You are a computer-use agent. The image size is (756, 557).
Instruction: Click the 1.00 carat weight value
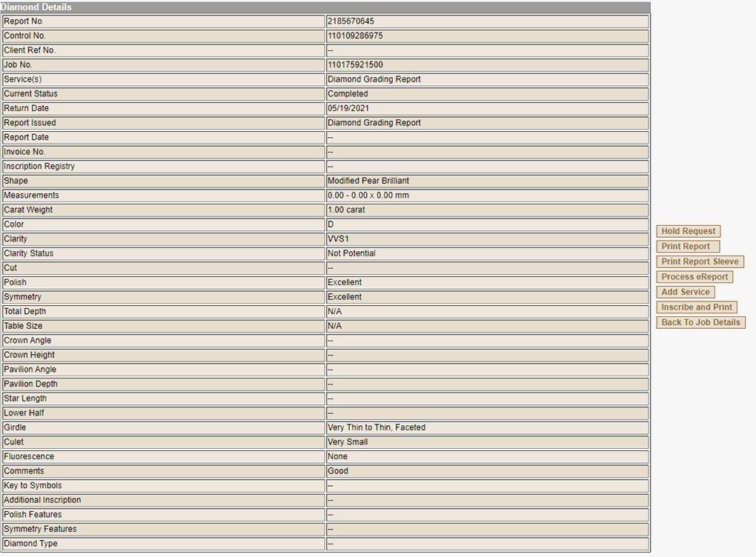click(x=345, y=210)
